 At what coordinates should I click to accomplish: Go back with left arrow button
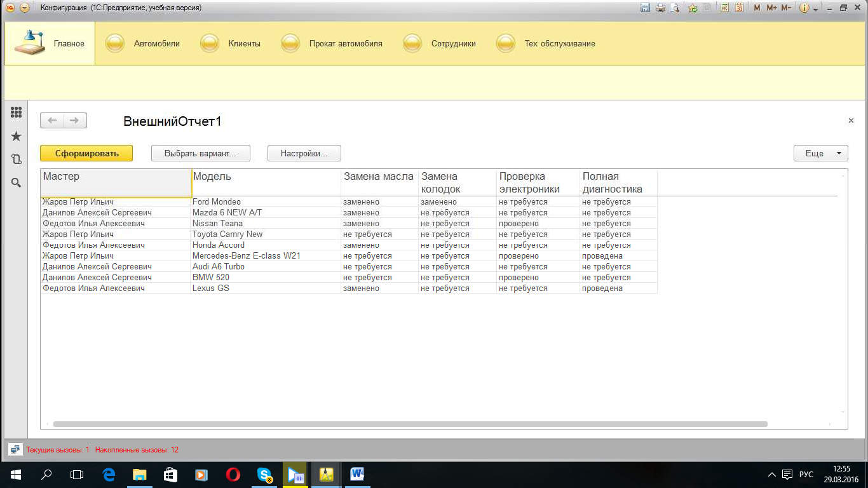click(x=52, y=121)
